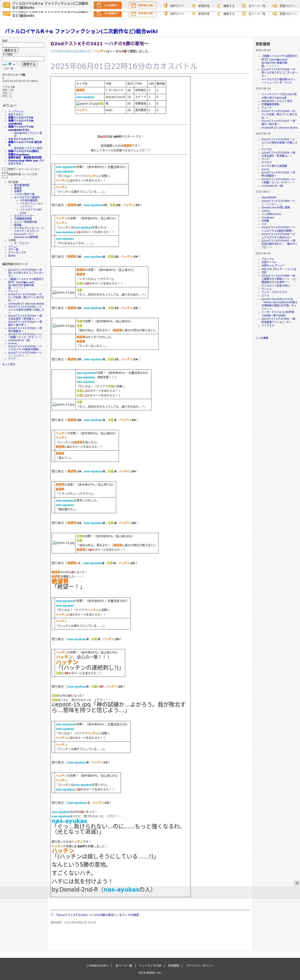
Task: Click large nas-ayukas link in by.Donald-2nd-R credit
Action: pos(121,889)
